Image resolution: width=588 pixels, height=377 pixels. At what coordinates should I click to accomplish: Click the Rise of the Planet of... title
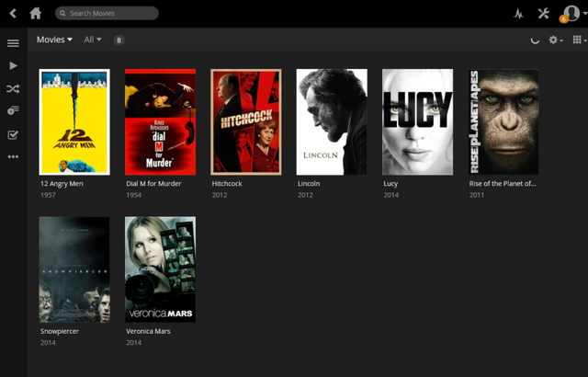(x=503, y=184)
